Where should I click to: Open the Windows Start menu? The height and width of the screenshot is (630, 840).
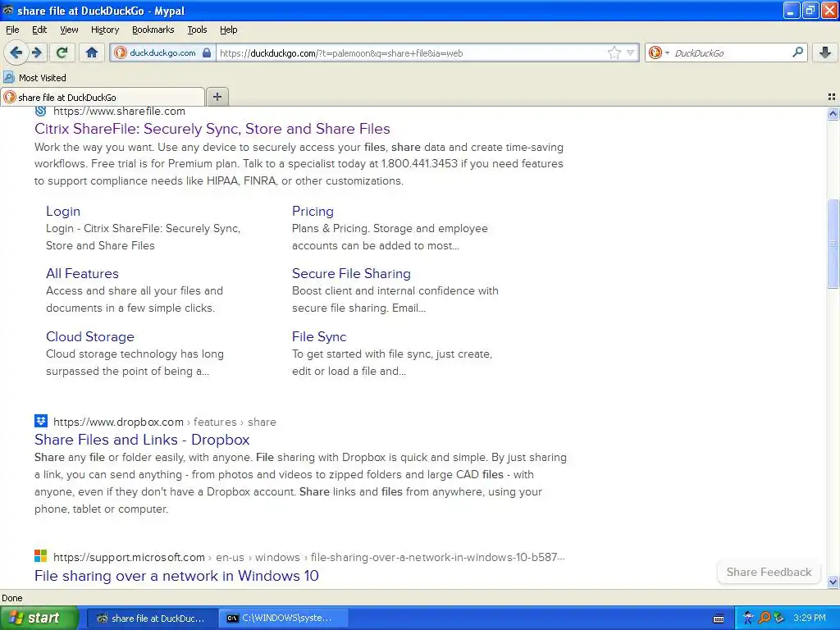coord(39,618)
